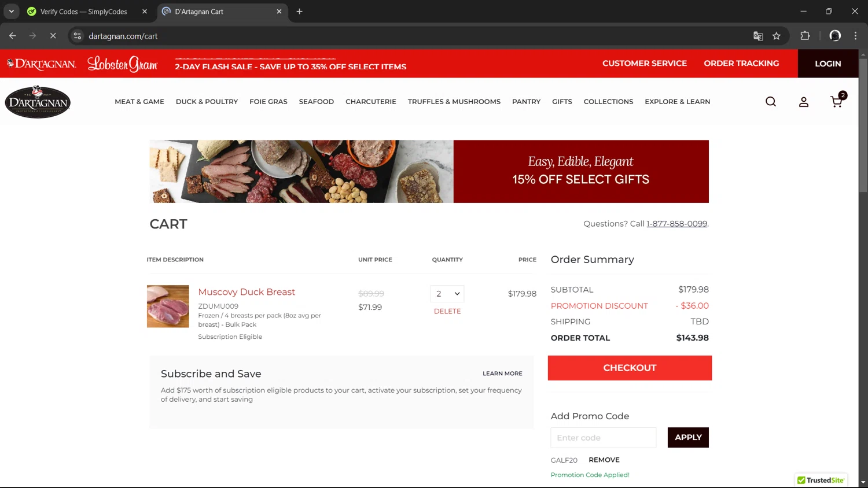Image resolution: width=868 pixels, height=488 pixels.
Task: Open a new browser tab
Action: (299, 12)
